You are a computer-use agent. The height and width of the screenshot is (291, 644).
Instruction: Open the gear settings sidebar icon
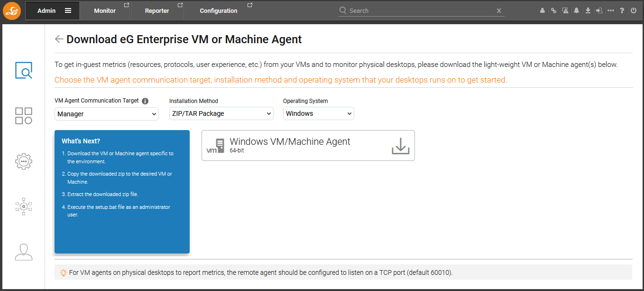[24, 161]
